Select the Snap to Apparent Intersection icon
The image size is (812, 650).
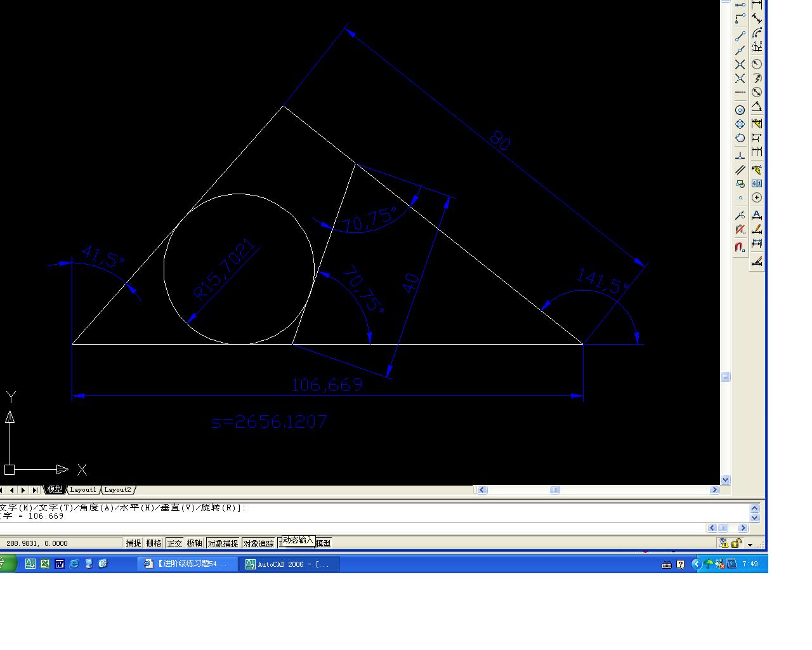point(740,79)
